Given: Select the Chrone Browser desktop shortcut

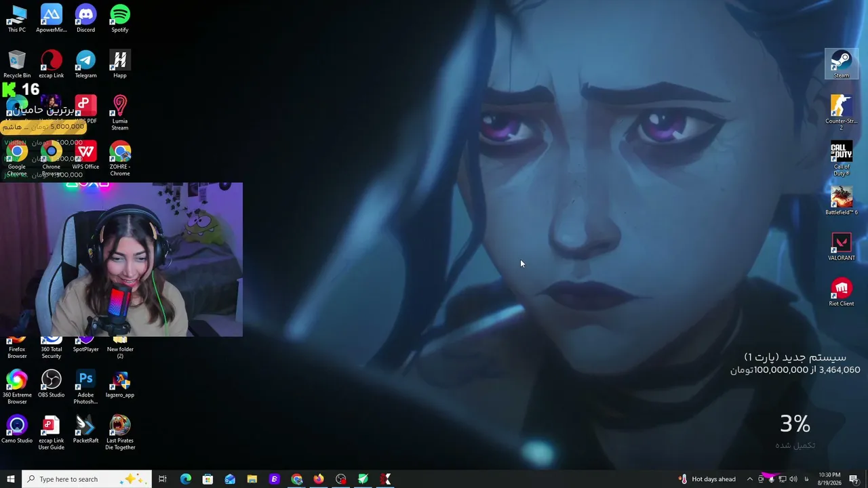Looking at the screenshot, I should pyautogui.click(x=52, y=159).
